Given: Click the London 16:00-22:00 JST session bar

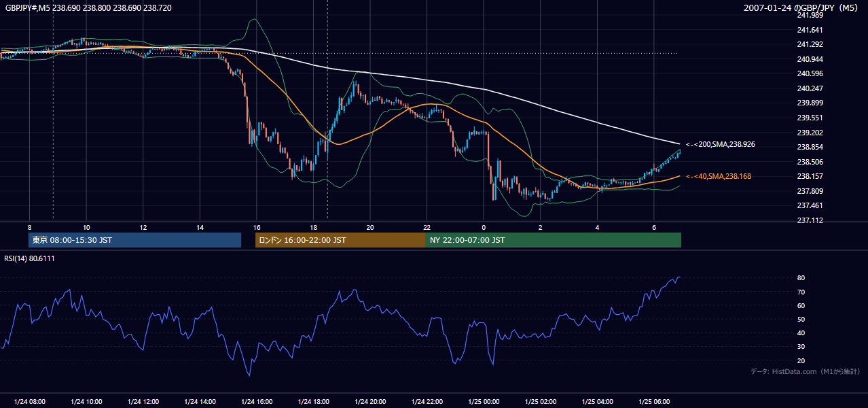Looking at the screenshot, I should 340,240.
